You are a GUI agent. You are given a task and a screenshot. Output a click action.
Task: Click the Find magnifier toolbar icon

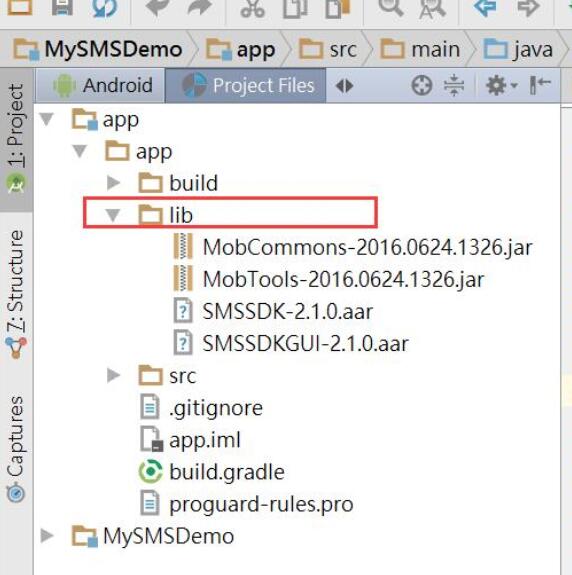391,7
